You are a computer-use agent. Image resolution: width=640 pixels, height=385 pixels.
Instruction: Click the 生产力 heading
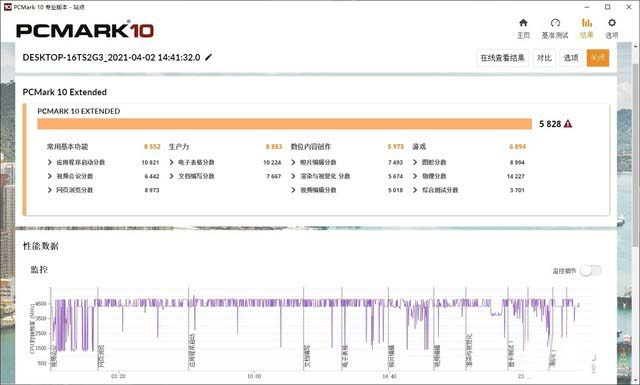(179, 147)
